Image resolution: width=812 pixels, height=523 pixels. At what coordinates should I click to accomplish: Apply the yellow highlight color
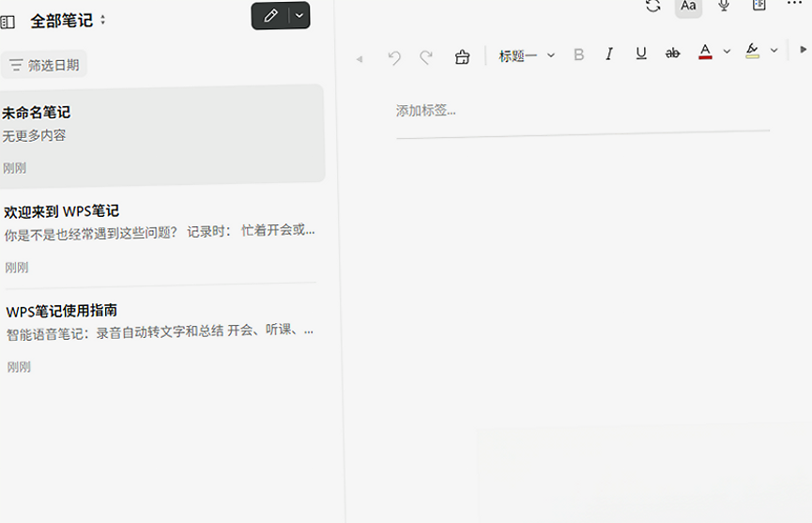[x=753, y=51]
